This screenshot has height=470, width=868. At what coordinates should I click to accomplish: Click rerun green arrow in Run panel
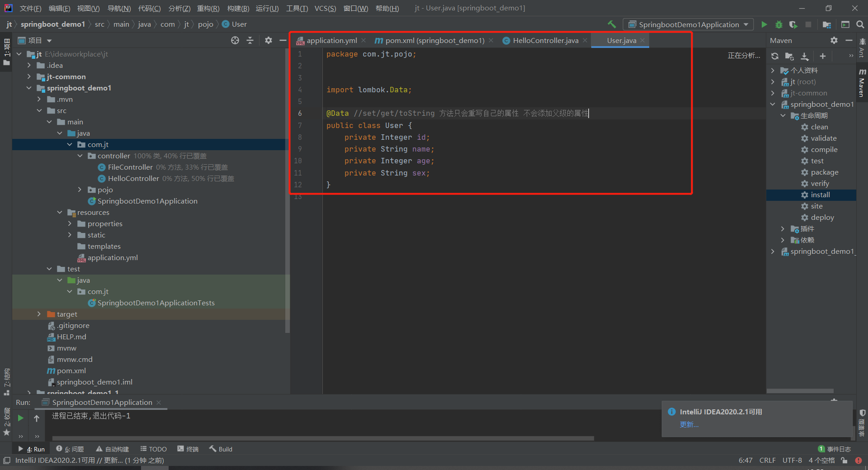[x=20, y=418]
